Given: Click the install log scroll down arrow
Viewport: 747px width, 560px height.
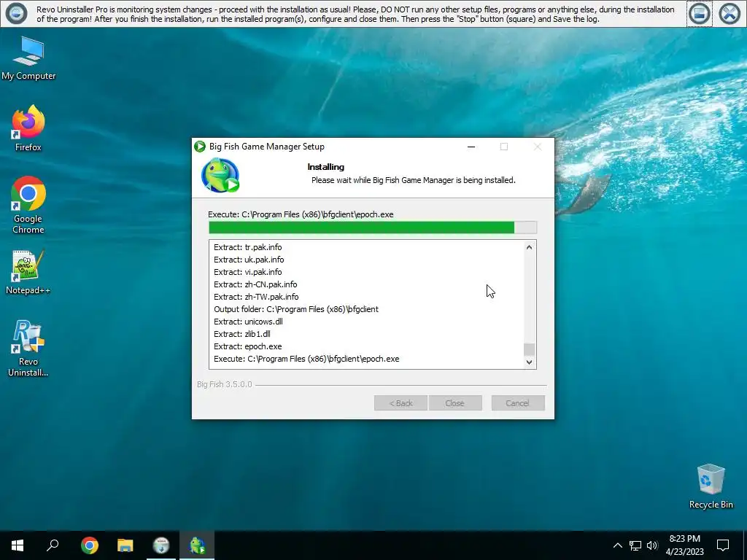Looking at the screenshot, I should point(529,362).
